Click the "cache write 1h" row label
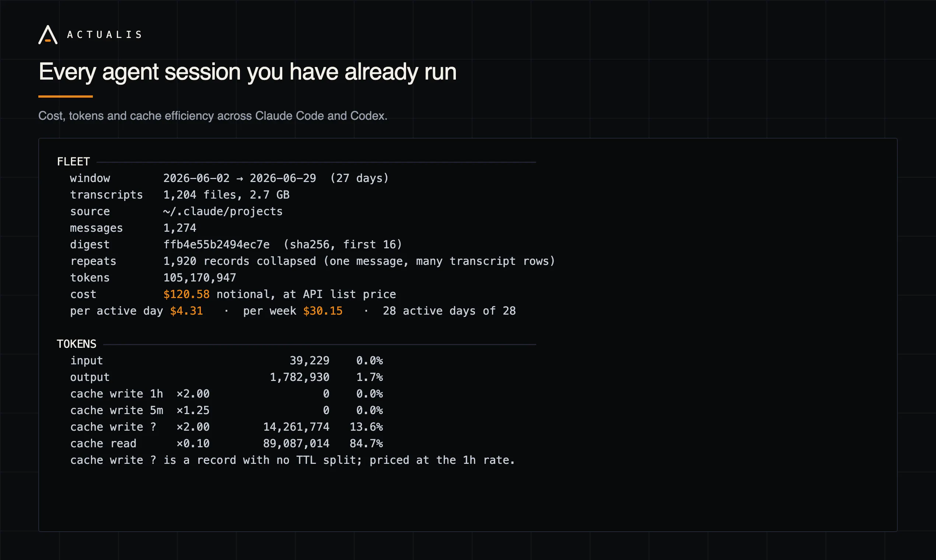The width and height of the screenshot is (936, 560). (116, 394)
